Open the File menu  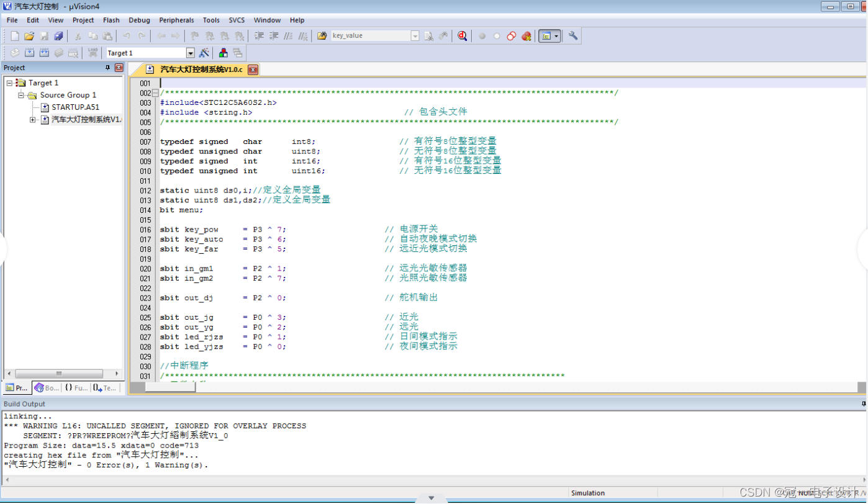(12, 20)
